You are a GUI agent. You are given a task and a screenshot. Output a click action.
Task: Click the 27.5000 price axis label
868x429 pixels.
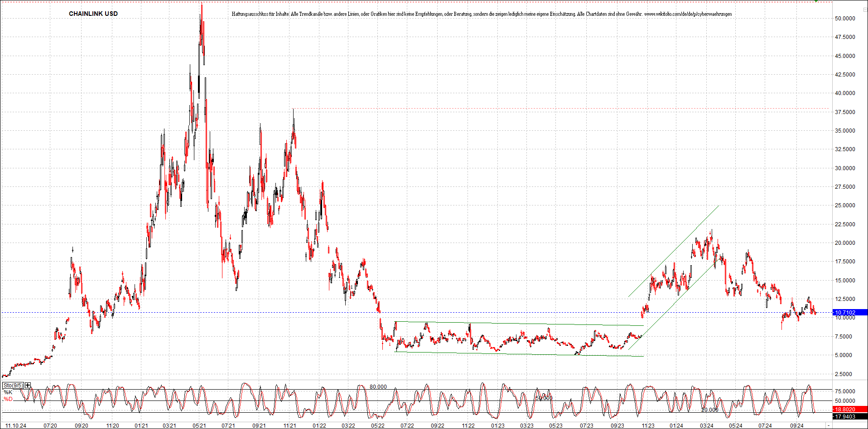coord(845,187)
